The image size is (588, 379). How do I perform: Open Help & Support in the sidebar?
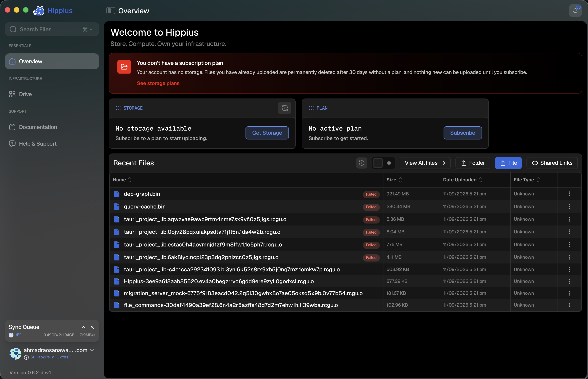point(52,143)
